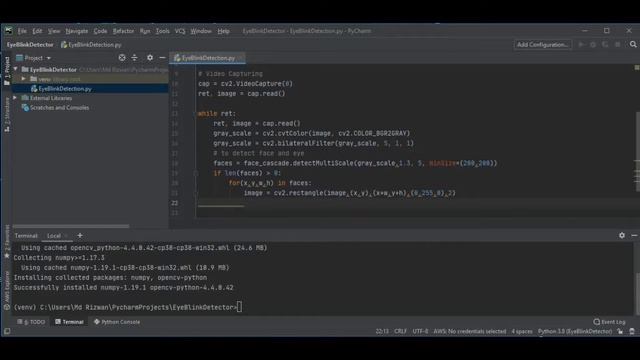Expand the venv folder
Viewport: 640px width, 360px height.
coord(23,79)
